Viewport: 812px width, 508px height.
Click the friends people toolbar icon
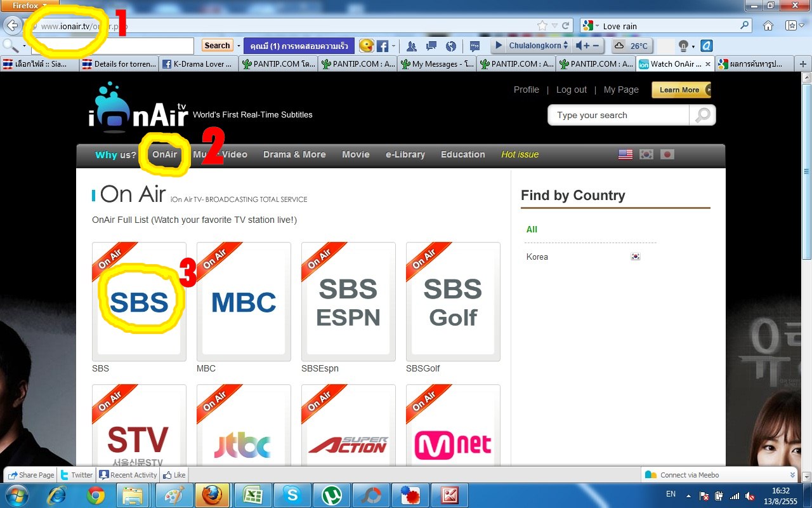[412, 46]
